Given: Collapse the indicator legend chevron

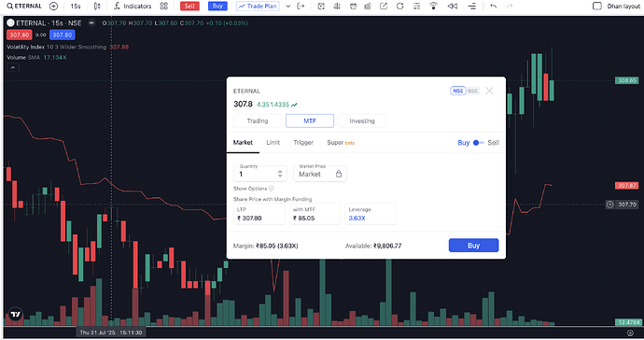Looking at the screenshot, I should pos(13,67).
